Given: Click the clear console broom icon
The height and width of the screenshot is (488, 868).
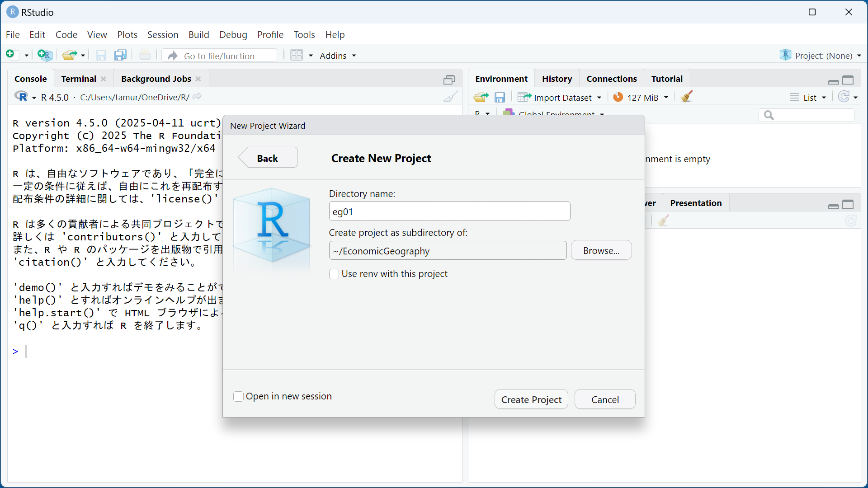Looking at the screenshot, I should [x=450, y=97].
